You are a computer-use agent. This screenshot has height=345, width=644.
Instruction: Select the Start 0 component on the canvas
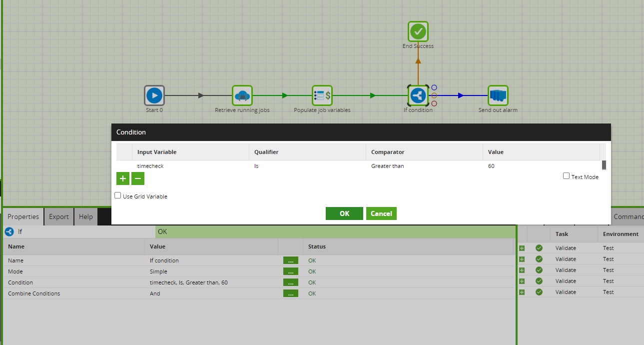tap(154, 95)
